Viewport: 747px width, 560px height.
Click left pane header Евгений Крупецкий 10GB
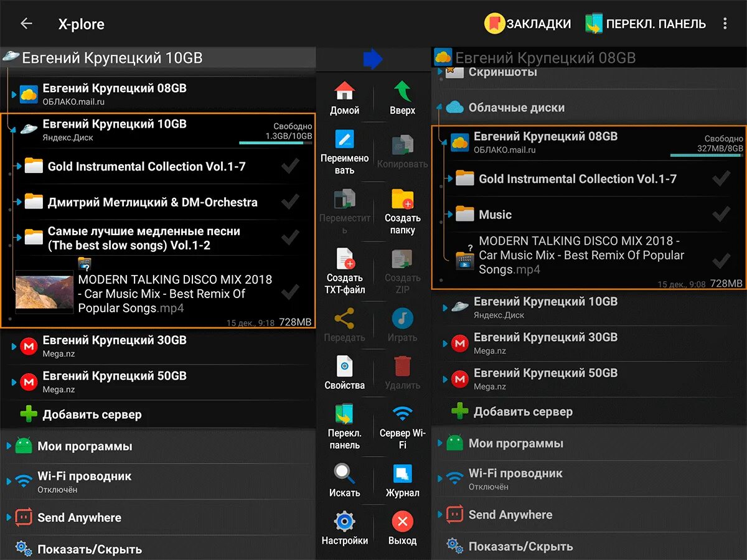158,58
